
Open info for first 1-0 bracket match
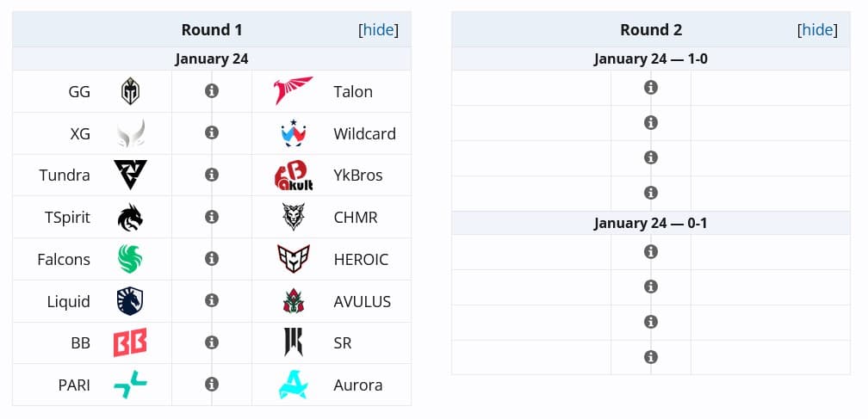click(x=651, y=88)
